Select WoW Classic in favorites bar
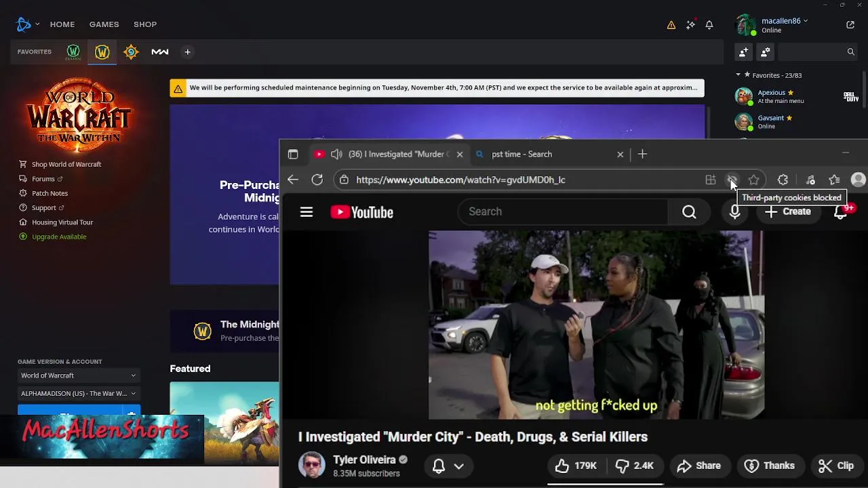The width and height of the screenshot is (868, 488). (x=73, y=52)
